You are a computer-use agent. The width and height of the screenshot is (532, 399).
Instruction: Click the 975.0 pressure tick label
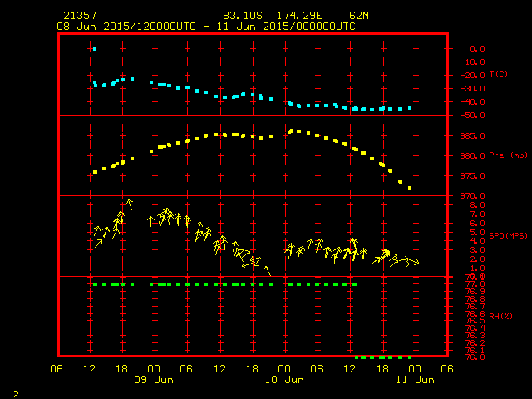tap(473, 176)
